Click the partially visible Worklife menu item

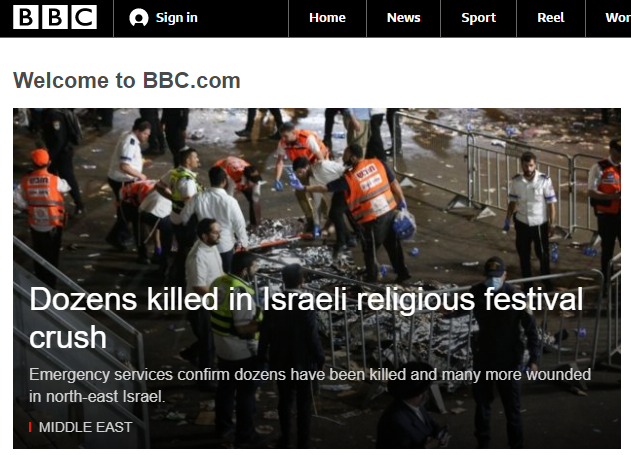point(618,18)
